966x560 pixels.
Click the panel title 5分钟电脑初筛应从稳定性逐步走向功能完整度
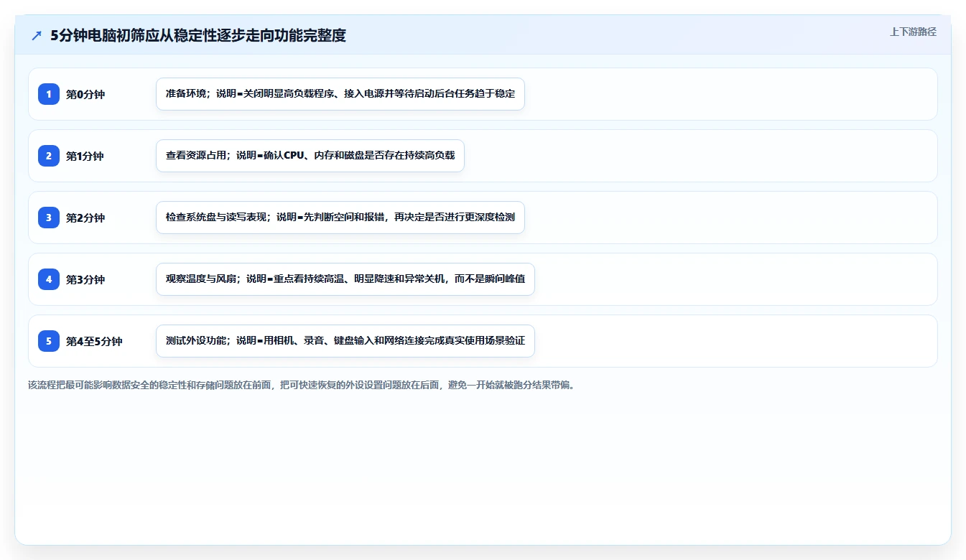(198, 35)
